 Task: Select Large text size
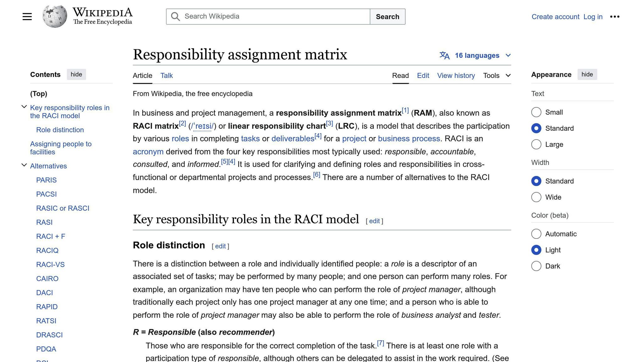tap(536, 144)
